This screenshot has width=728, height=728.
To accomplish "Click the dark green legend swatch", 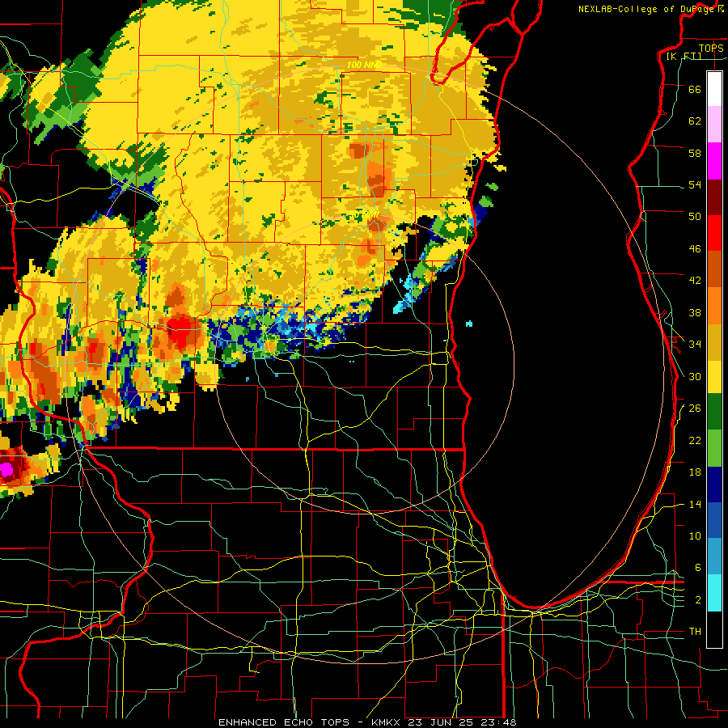I will [714, 412].
